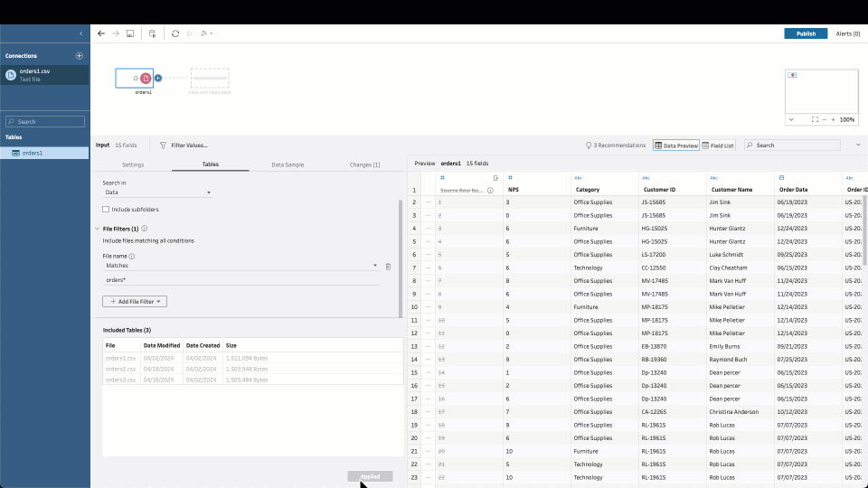Click the preview pane search field
Viewport: 868px width, 488px height.
coord(793,145)
